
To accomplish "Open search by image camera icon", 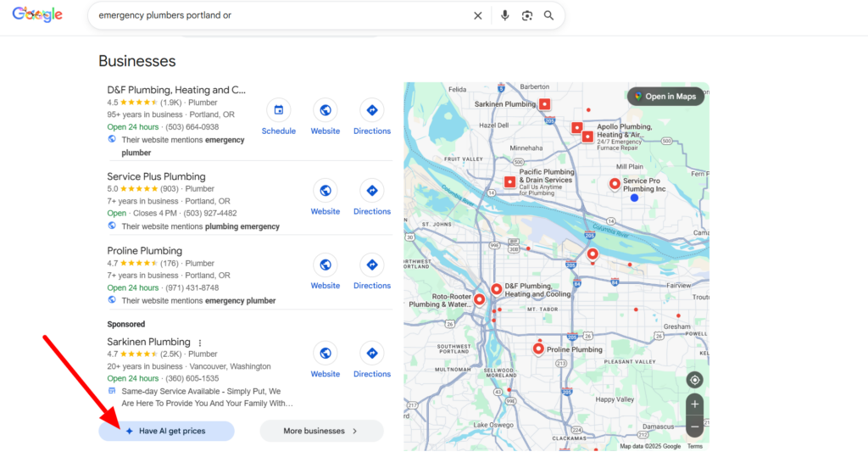I will tap(527, 15).
